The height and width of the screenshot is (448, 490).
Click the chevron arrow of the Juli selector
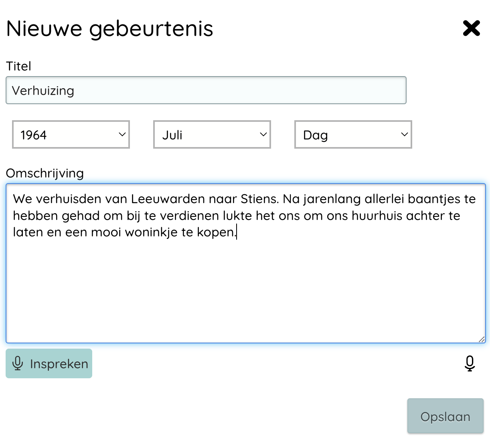coord(263,135)
